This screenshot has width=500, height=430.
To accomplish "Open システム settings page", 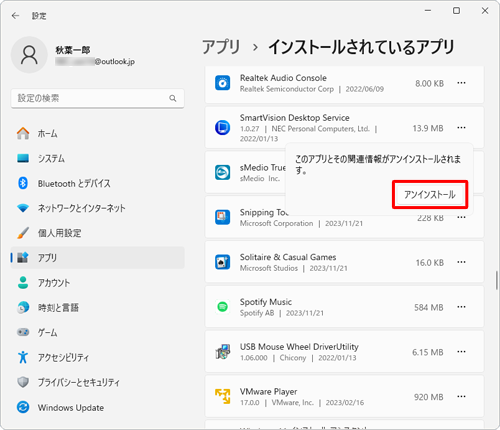I will (x=98, y=158).
